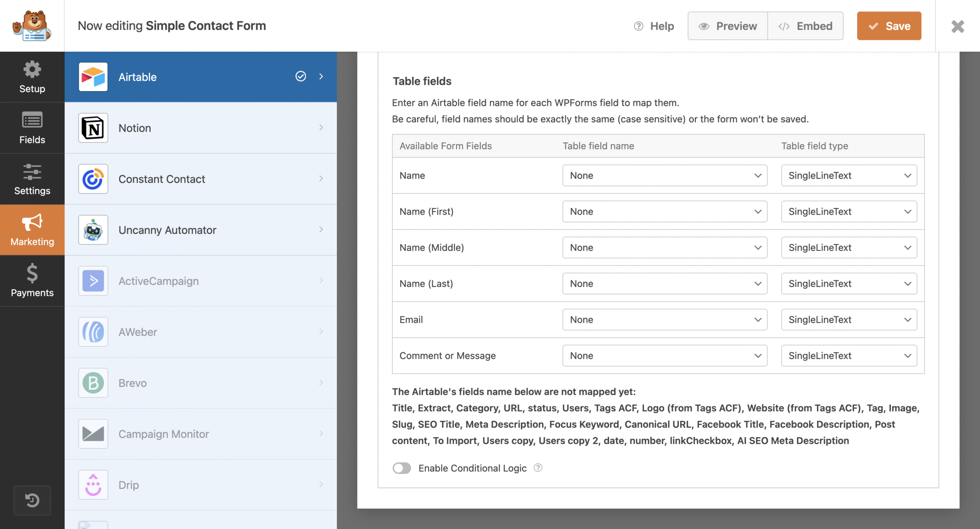Click the revisions history icon
Viewport: 980px width, 529px height.
coord(32,500)
